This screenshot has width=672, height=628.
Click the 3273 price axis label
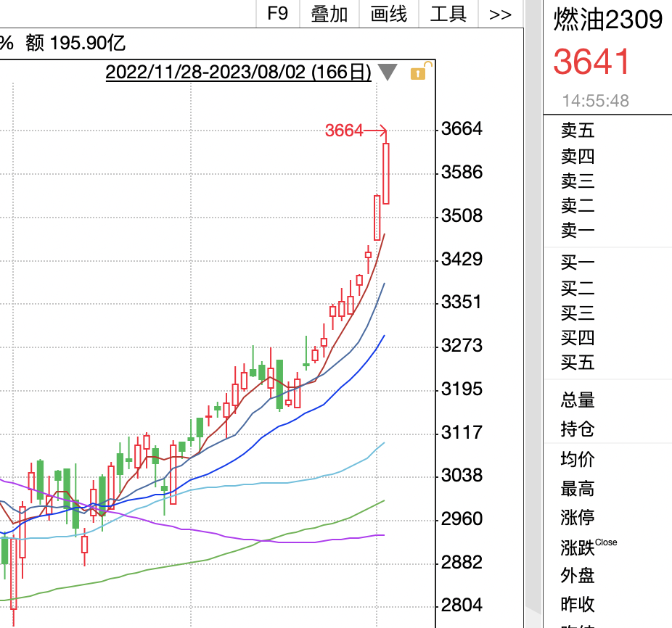(462, 345)
